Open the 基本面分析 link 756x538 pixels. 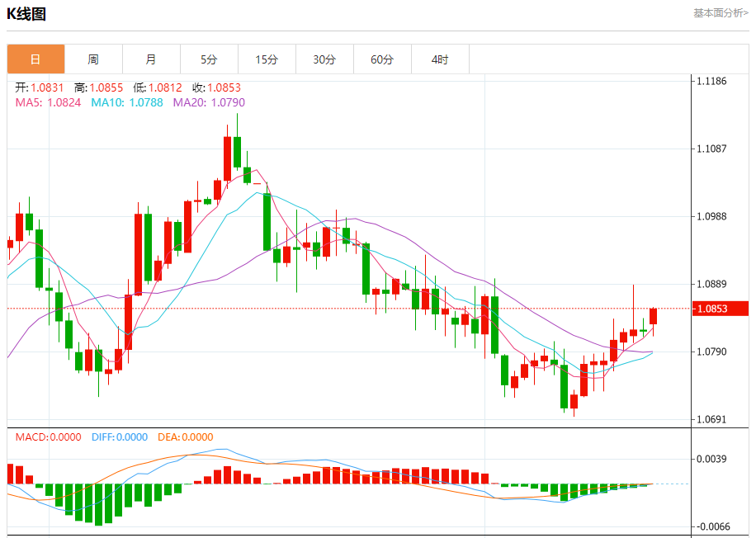tap(721, 13)
